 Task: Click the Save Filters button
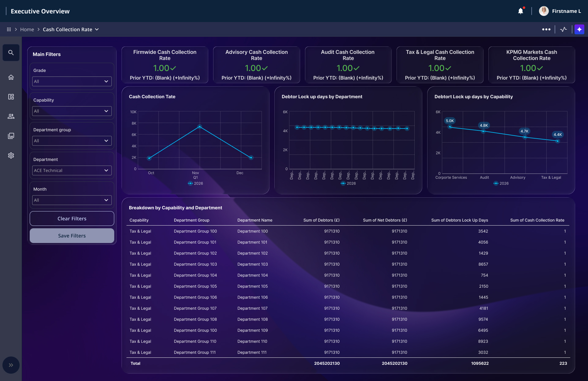pyautogui.click(x=72, y=236)
